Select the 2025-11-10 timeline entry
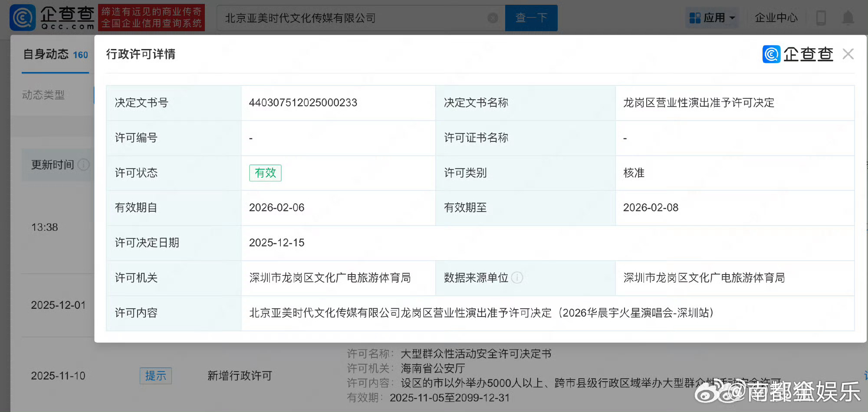The height and width of the screenshot is (412, 868). tap(58, 376)
